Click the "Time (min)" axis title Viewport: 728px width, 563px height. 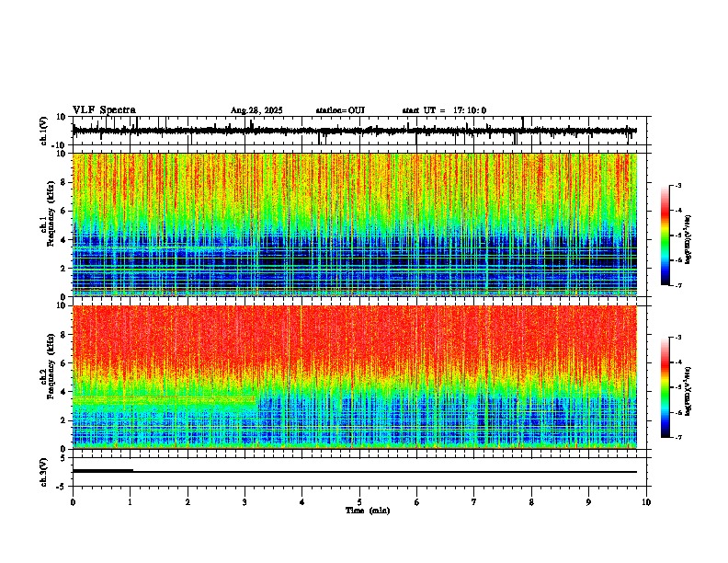click(x=368, y=511)
